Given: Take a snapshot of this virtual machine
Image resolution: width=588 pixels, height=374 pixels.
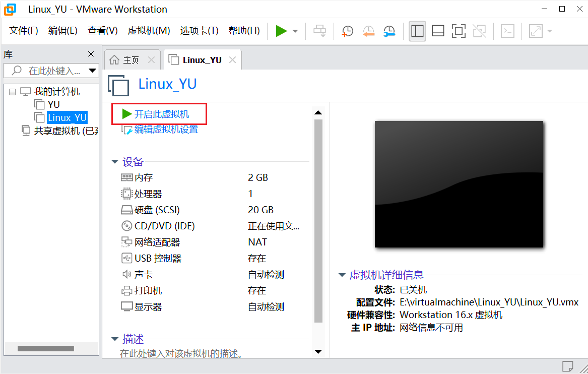Looking at the screenshot, I should click(348, 31).
